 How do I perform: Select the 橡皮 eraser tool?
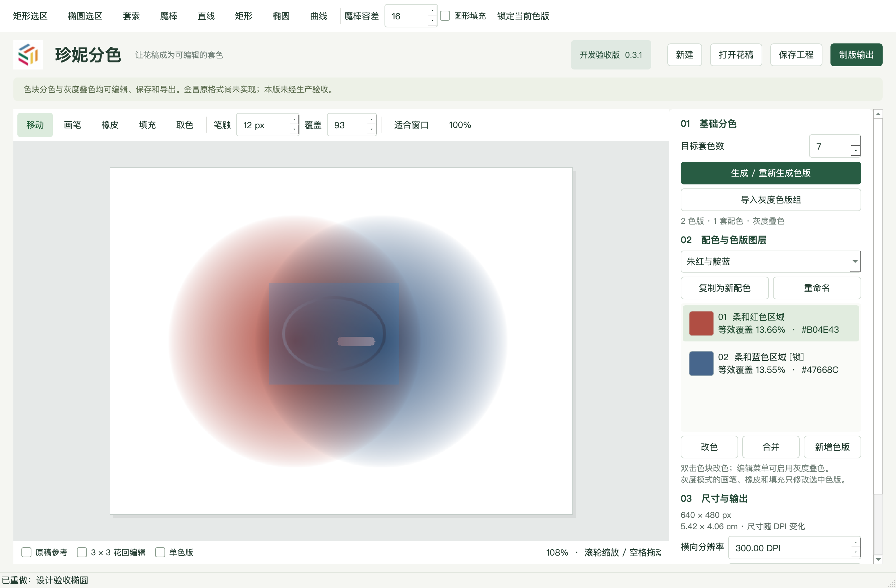pyautogui.click(x=110, y=125)
